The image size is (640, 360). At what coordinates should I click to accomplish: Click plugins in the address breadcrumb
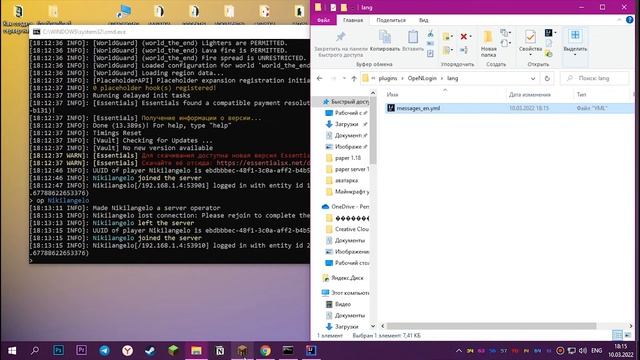pos(388,78)
